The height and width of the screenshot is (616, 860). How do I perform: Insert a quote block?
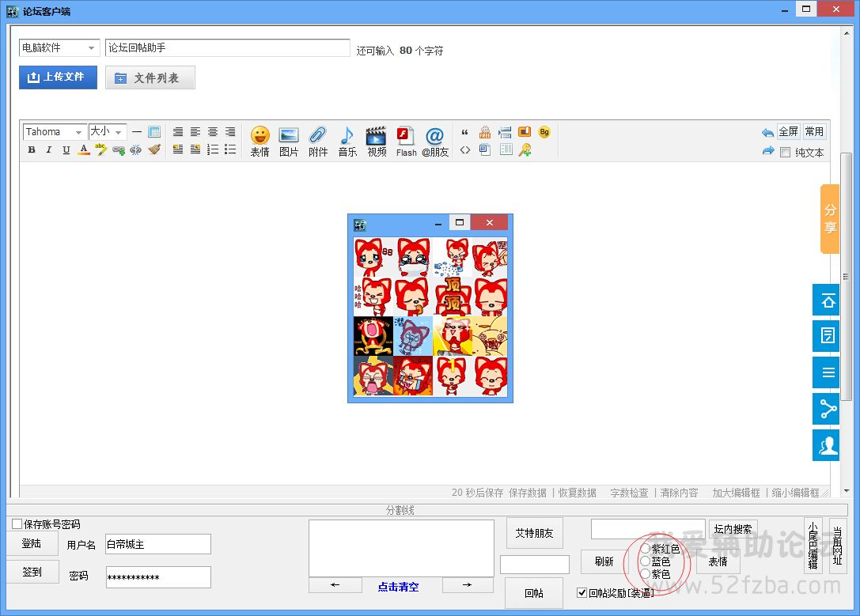464,132
